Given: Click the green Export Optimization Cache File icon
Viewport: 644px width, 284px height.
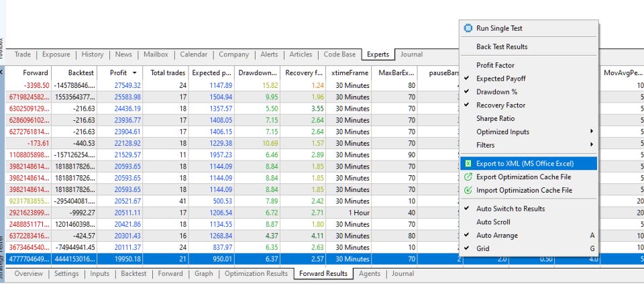Looking at the screenshot, I should [x=468, y=177].
